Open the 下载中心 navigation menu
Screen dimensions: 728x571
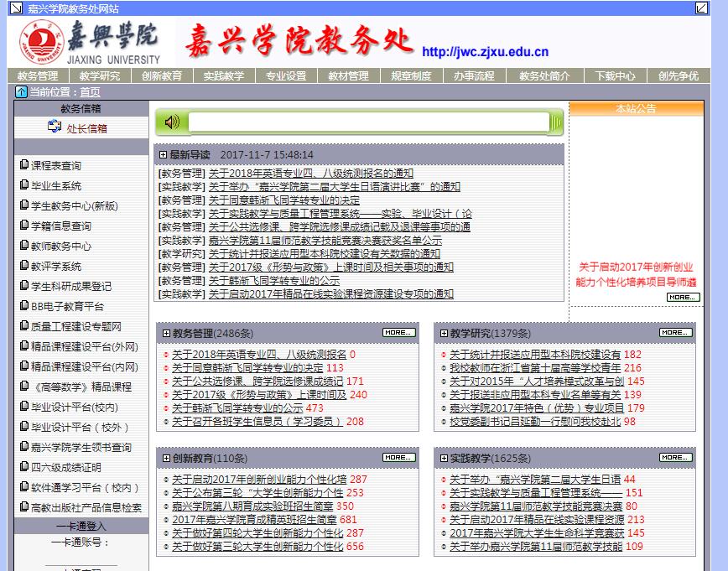pos(615,75)
